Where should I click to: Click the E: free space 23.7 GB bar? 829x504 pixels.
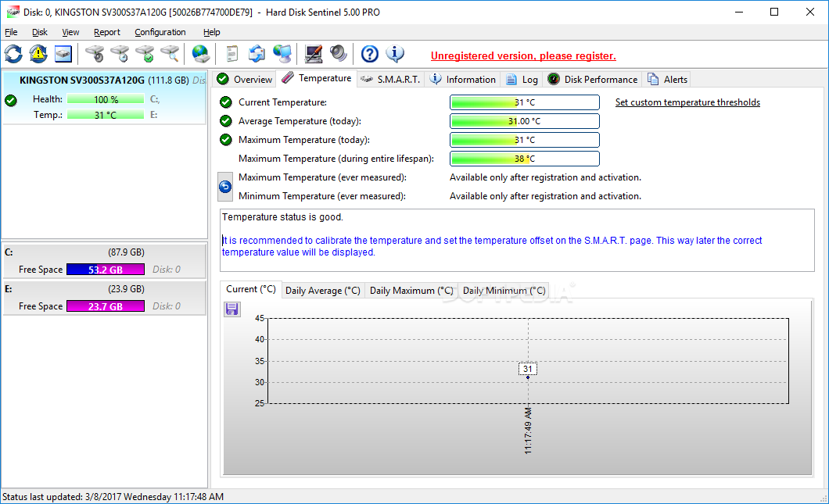(x=106, y=306)
